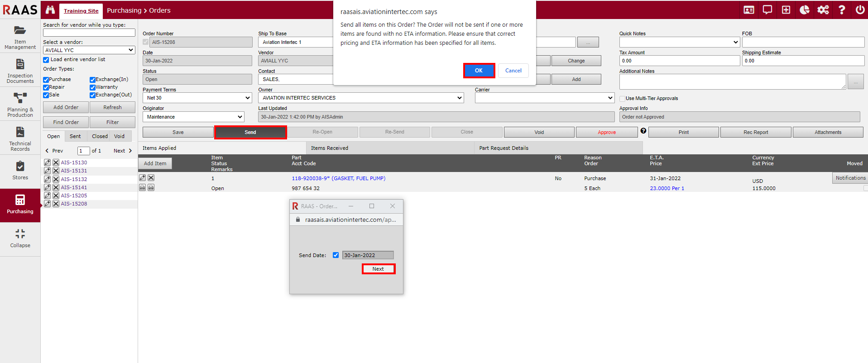Click the vendor search input field

coord(89,33)
